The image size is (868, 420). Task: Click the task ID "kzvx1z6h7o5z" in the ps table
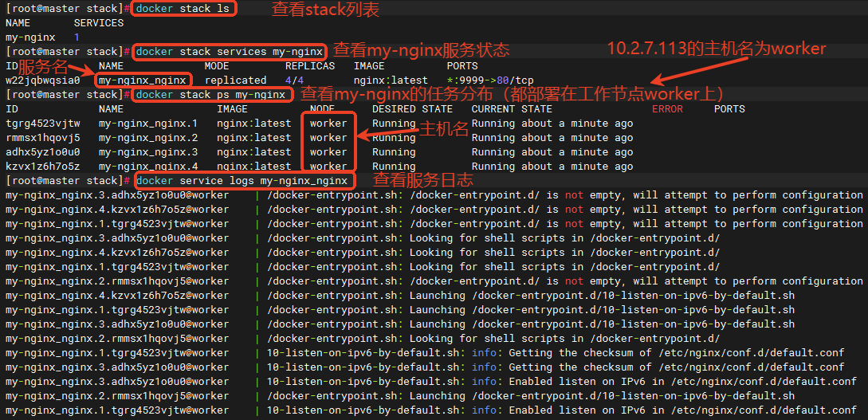42,167
